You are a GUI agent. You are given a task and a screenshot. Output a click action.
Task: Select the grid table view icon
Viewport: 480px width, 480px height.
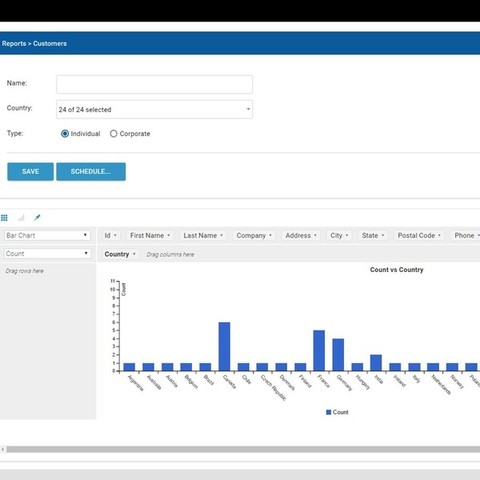click(x=4, y=218)
